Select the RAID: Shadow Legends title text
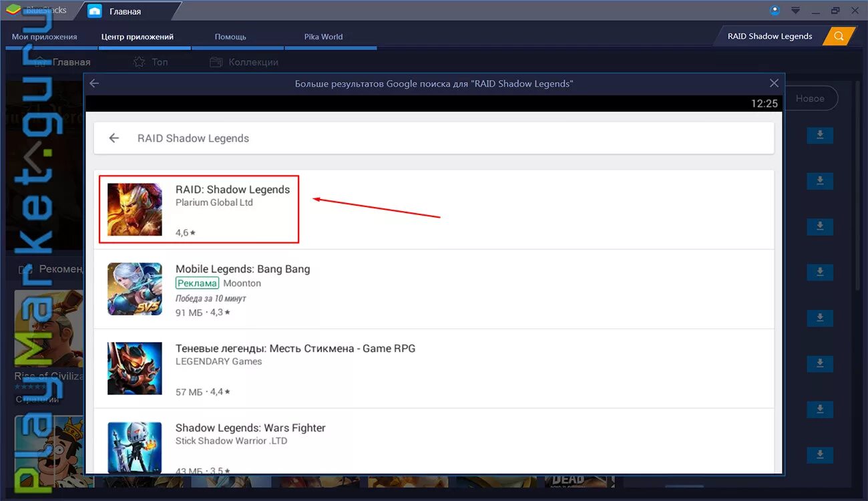868x501 pixels. (x=232, y=190)
